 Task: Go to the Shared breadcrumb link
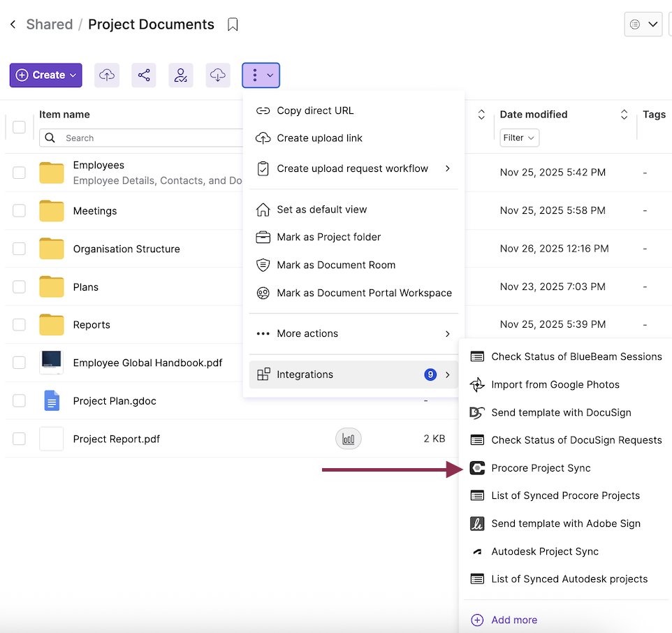pos(50,24)
